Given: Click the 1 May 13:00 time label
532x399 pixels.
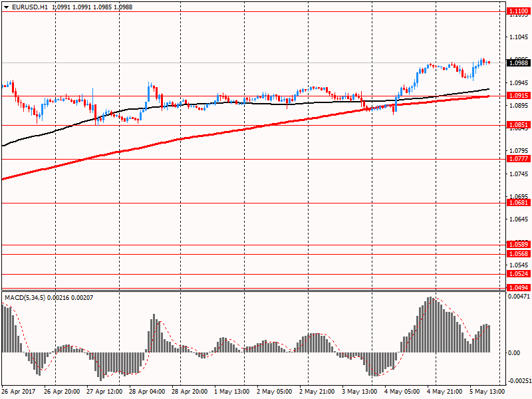Looking at the screenshot, I should 231,392.
